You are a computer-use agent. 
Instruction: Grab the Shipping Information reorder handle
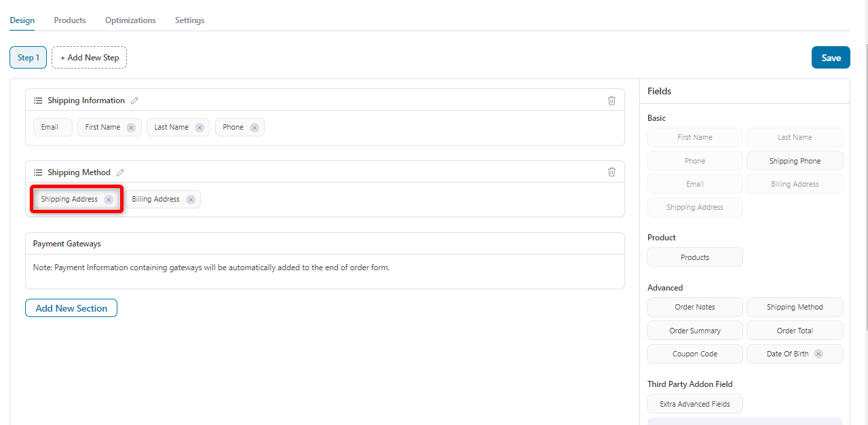coord(38,100)
